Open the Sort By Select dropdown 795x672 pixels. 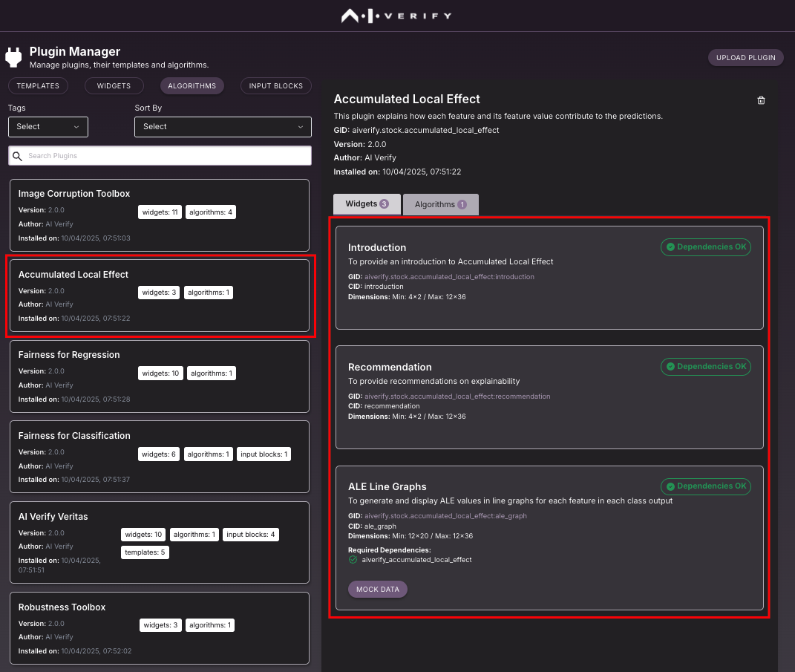223,127
